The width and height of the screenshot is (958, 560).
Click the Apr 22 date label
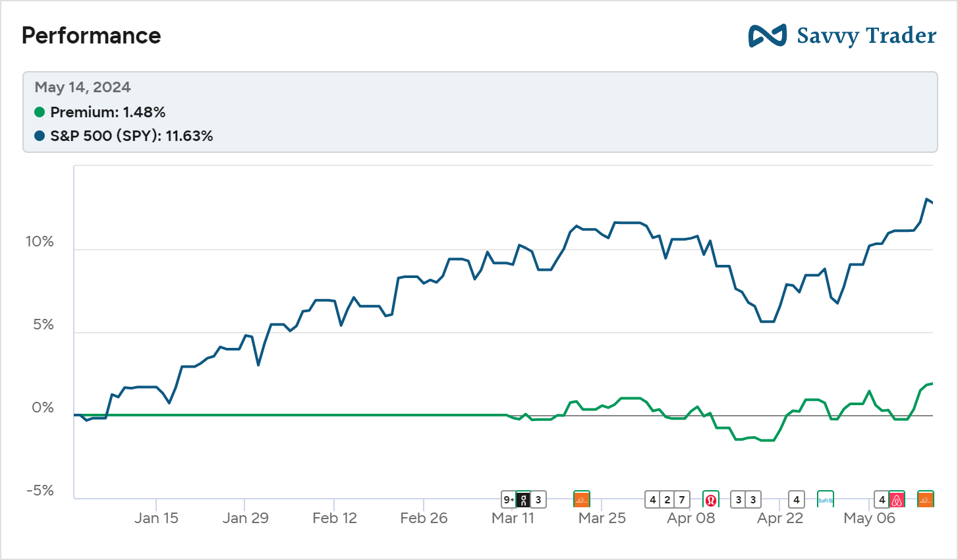[x=780, y=518]
